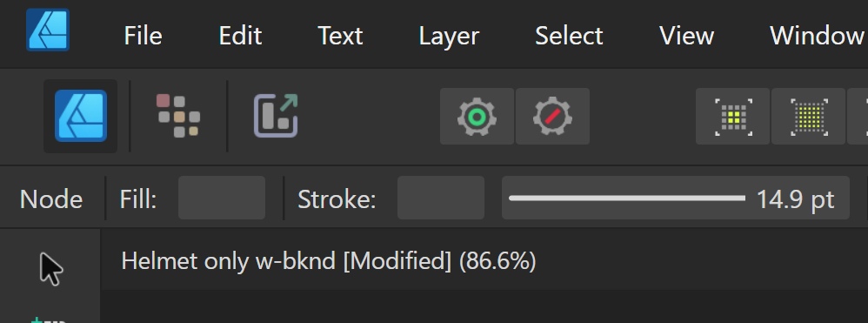868x323 pixels.
Task: Click the red gear Revert Defaults icon
Action: tap(552, 117)
